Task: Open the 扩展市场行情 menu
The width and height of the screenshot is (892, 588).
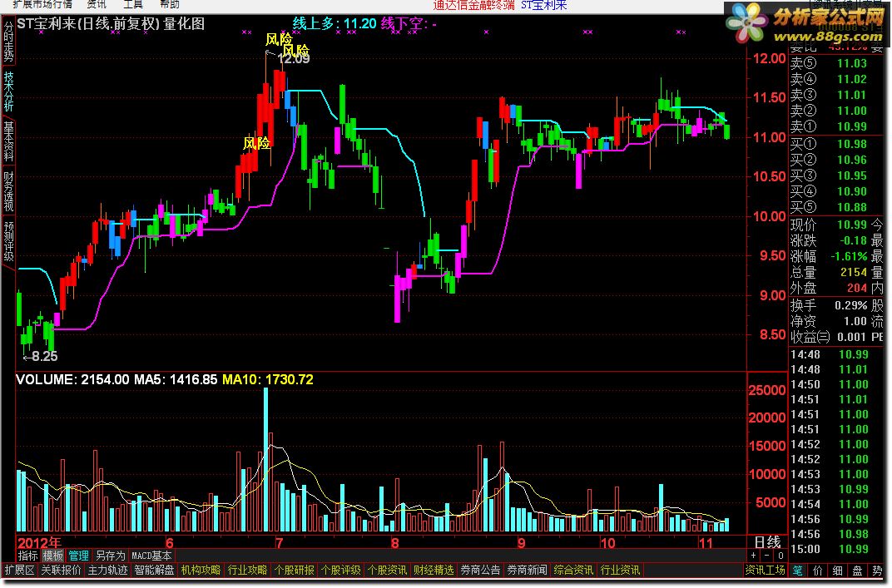Action: (42, 4)
